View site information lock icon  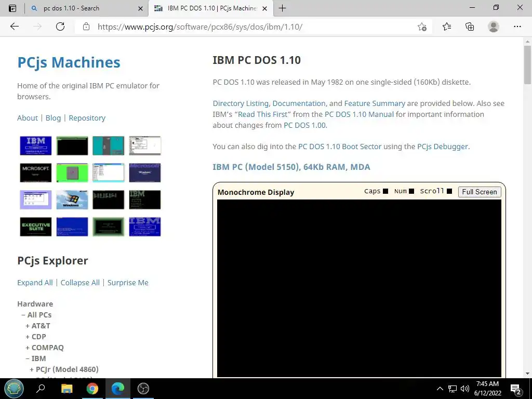click(x=86, y=26)
